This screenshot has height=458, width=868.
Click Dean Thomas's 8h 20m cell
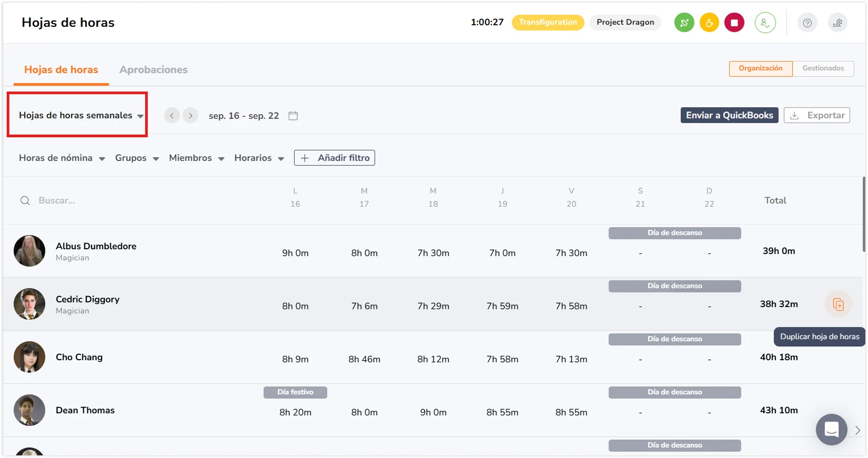[296, 412]
